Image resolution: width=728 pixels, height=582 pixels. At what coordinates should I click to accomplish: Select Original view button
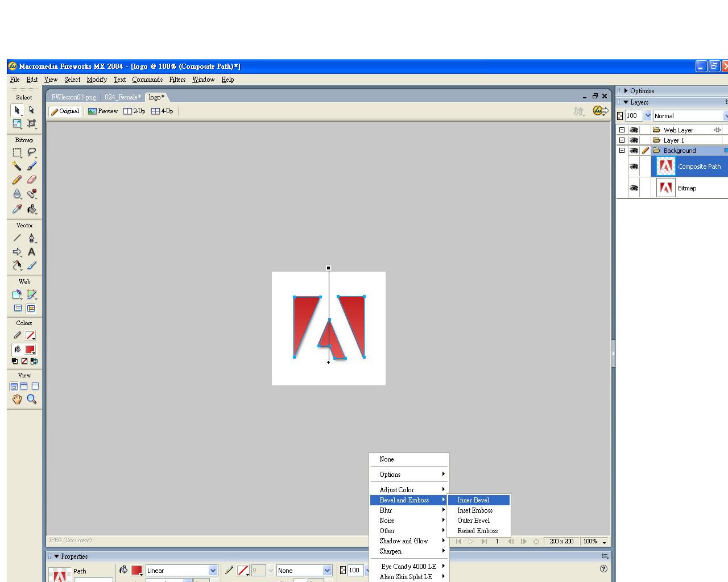[65, 111]
